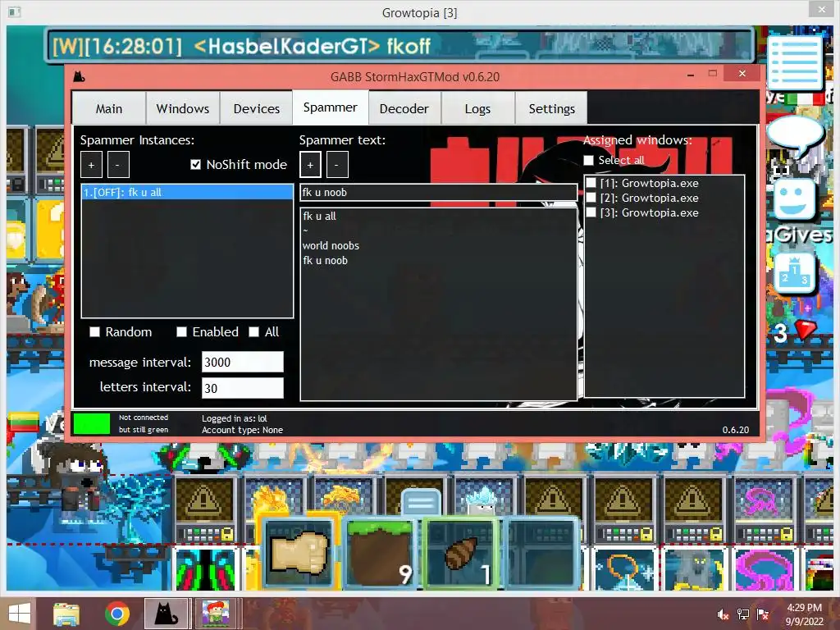Open the Decoder tab
This screenshot has width=840, height=630.
404,108
